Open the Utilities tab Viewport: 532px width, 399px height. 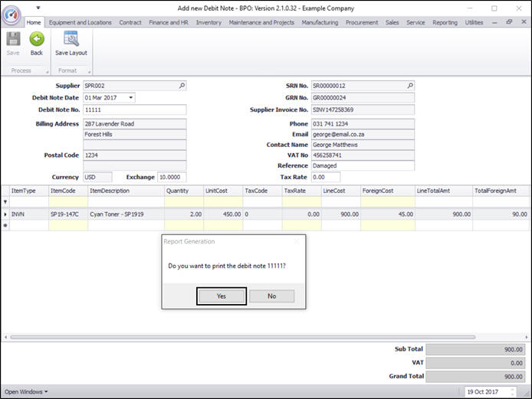point(474,22)
